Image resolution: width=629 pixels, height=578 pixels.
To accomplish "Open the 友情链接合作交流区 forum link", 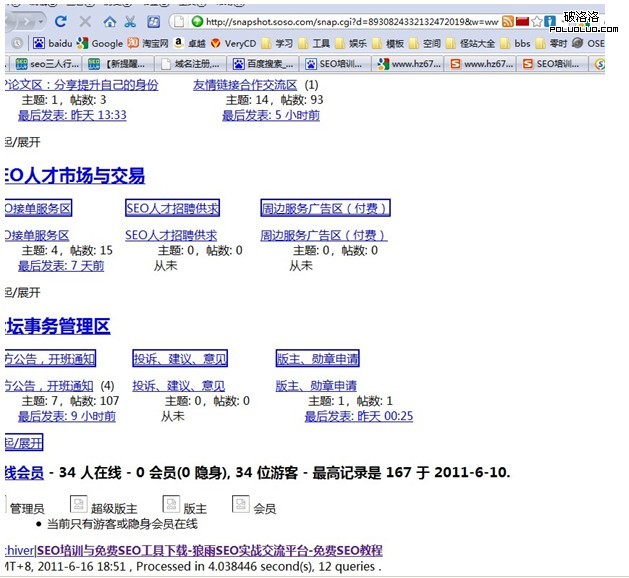I will click(x=245, y=85).
